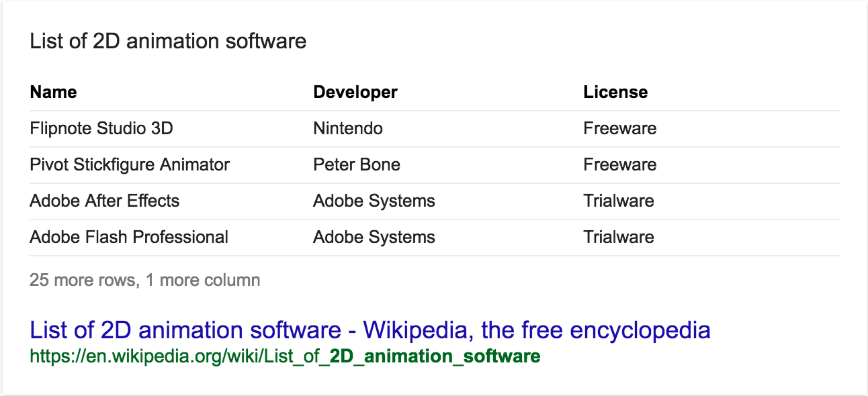868x396 pixels.
Task: Select the 'License' column header
Action: [615, 92]
